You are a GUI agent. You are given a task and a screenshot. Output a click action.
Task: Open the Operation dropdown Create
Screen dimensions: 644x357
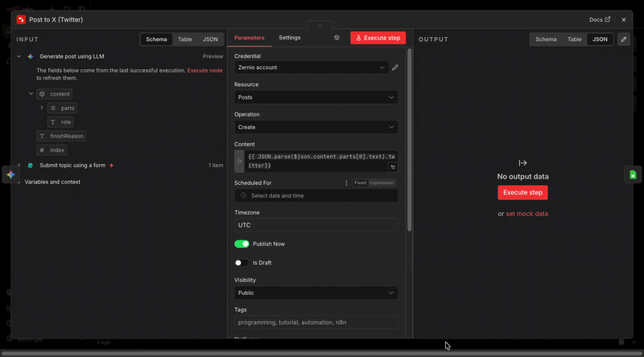tap(316, 127)
